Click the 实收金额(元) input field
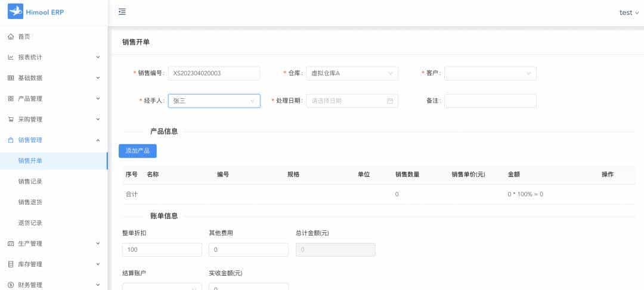Screen dimensions: 644x290 click(x=249, y=287)
